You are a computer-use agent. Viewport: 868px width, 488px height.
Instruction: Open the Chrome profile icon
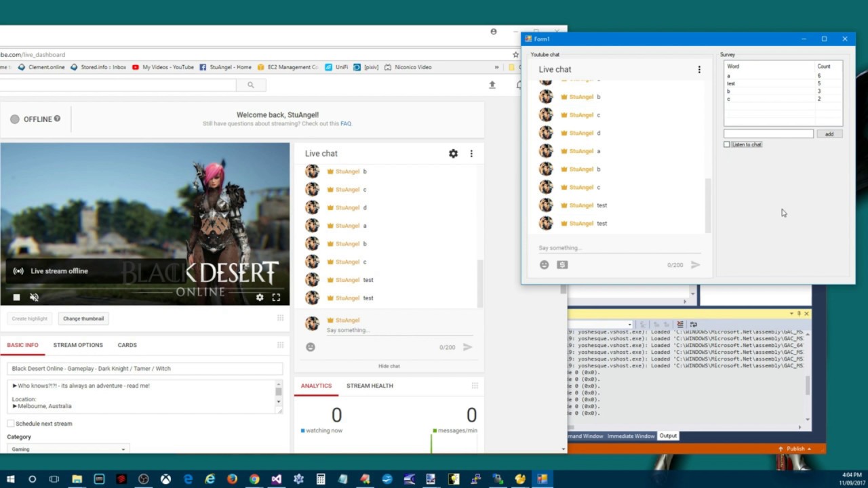click(494, 32)
